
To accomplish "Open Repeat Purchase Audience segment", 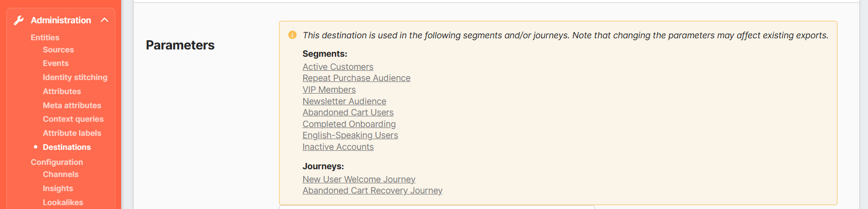I will [356, 78].
